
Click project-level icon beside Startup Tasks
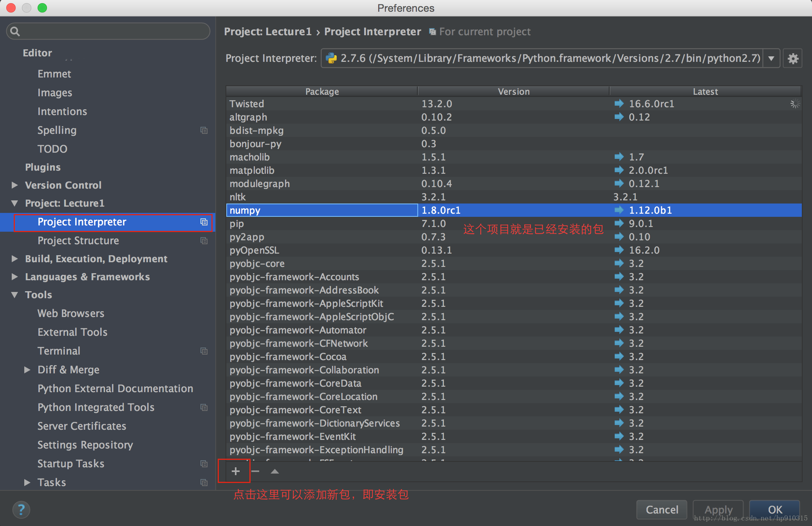[204, 464]
